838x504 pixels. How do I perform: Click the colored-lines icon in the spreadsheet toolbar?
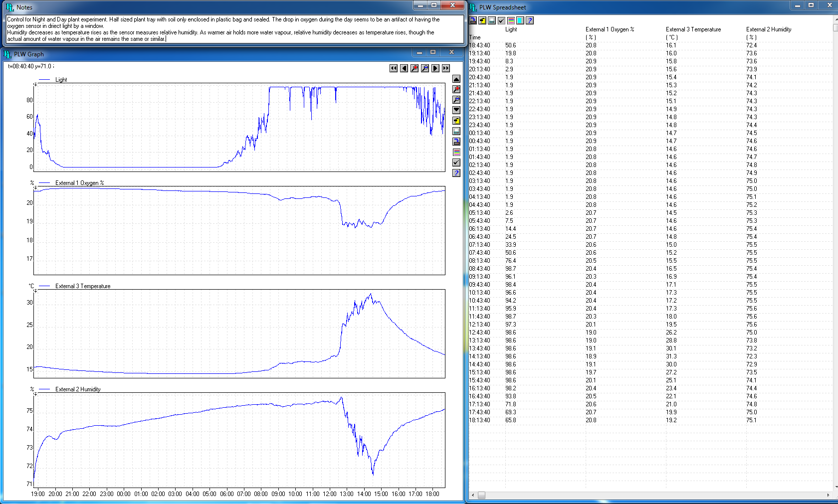tap(511, 20)
